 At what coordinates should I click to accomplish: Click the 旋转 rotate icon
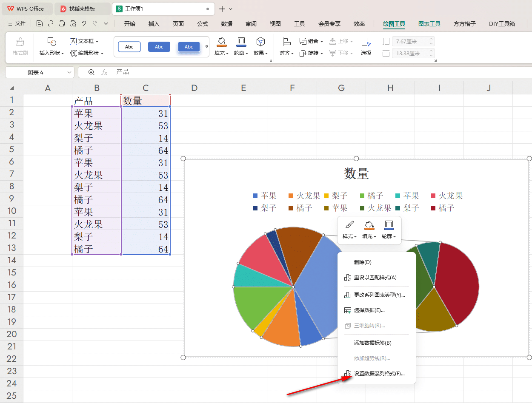point(303,53)
